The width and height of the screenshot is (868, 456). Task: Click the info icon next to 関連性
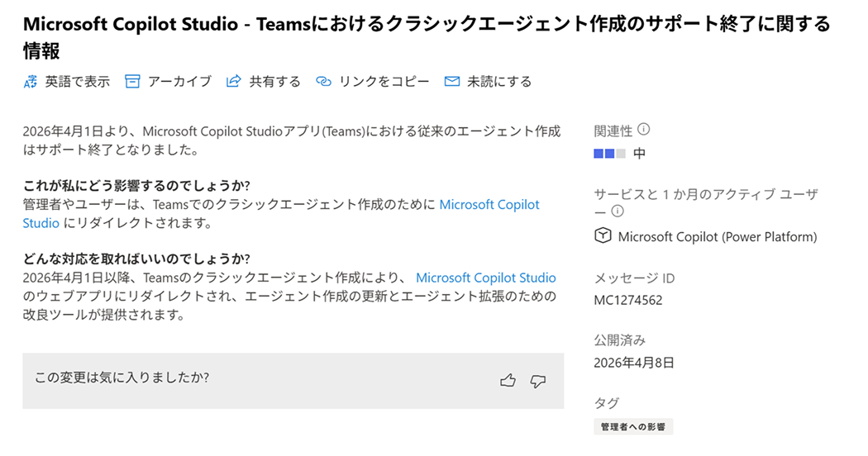(x=644, y=130)
